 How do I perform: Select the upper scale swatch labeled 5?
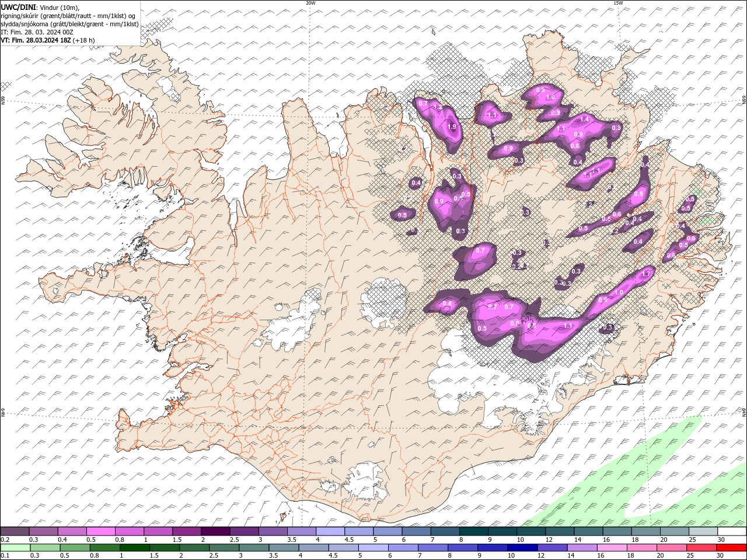click(387, 531)
